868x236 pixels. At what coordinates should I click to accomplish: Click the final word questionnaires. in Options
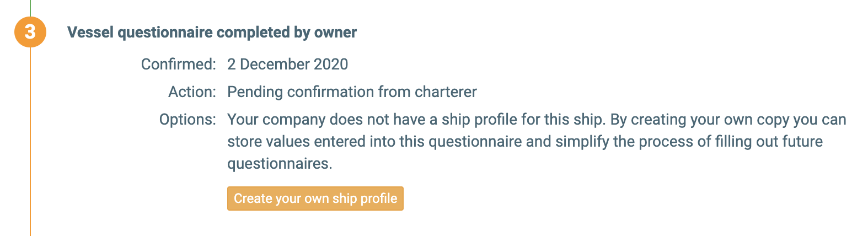[x=280, y=164]
